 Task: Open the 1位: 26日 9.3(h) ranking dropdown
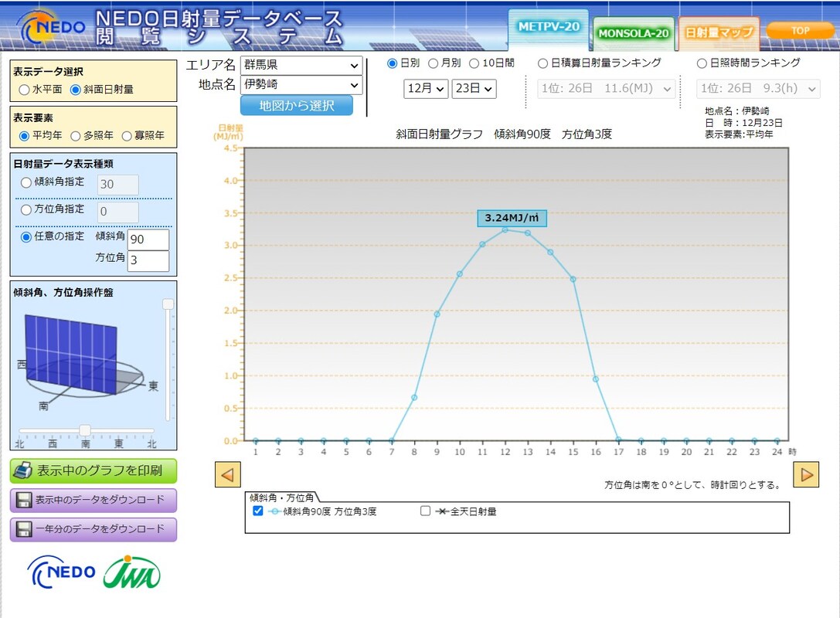(x=758, y=88)
